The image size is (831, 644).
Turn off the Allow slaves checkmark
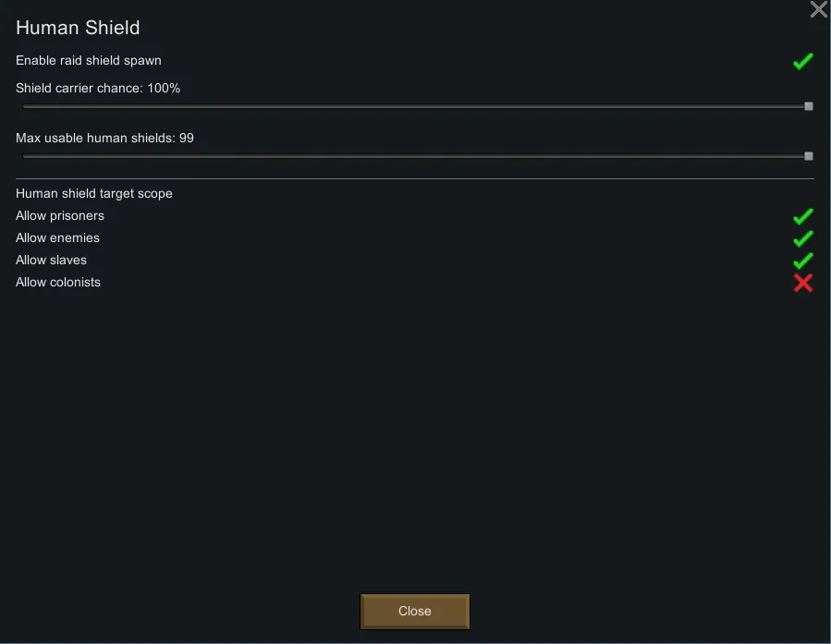(x=802, y=261)
